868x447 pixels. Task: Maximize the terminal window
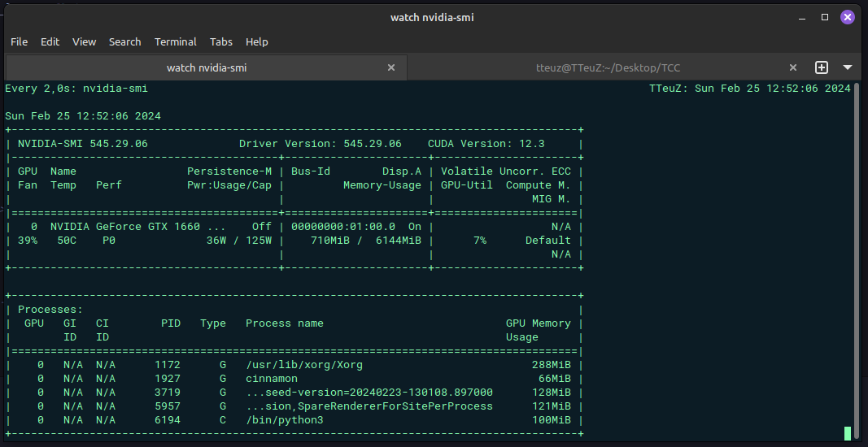click(x=825, y=17)
